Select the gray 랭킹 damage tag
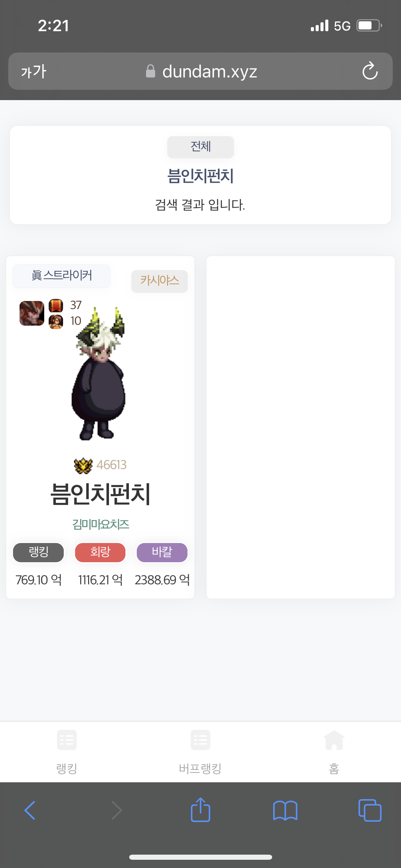The height and width of the screenshot is (868, 401). pos(38,552)
